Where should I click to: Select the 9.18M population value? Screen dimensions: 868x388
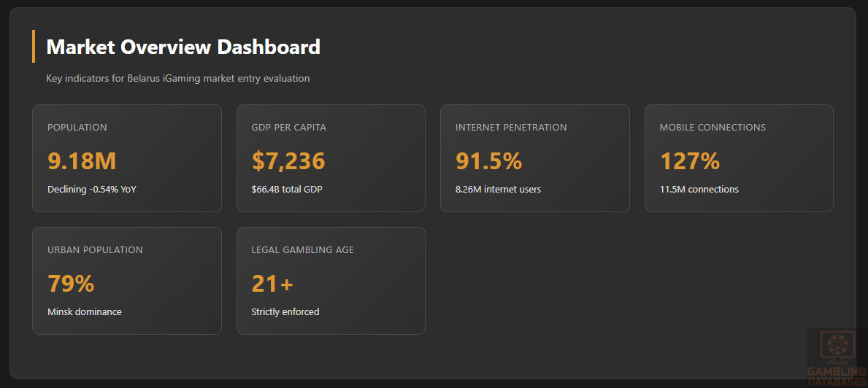[82, 160]
